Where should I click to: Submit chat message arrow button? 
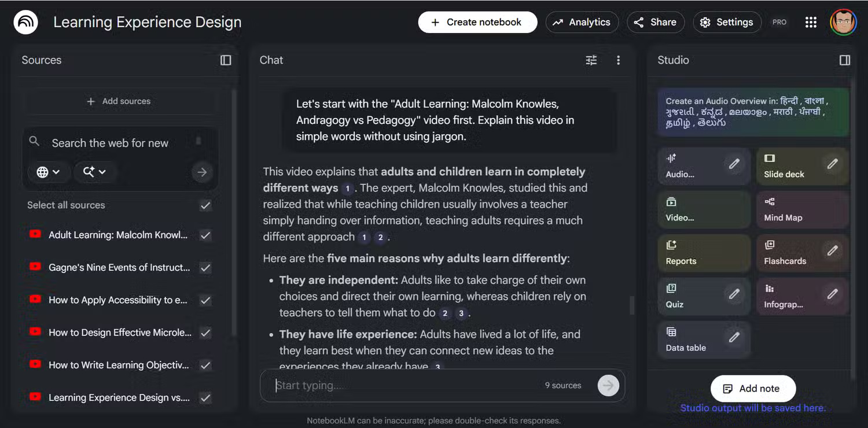pyautogui.click(x=608, y=385)
